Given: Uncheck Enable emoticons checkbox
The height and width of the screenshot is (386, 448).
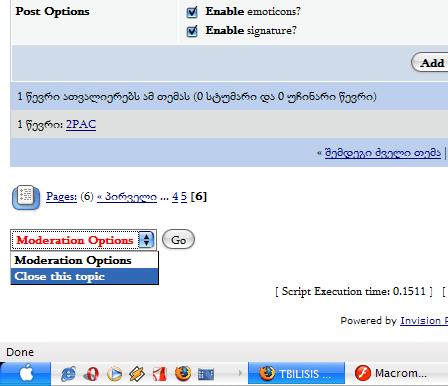Looking at the screenshot, I should [x=192, y=12].
